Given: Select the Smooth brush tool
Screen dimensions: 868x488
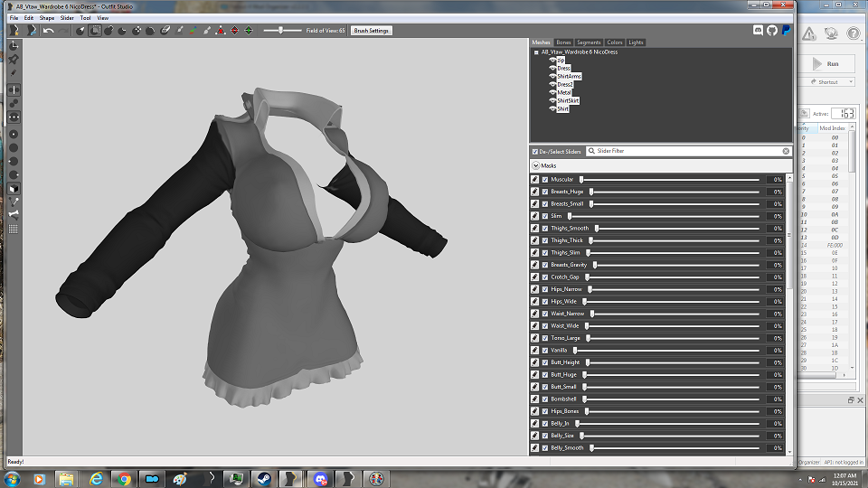Looking at the screenshot, I should click(x=151, y=31).
